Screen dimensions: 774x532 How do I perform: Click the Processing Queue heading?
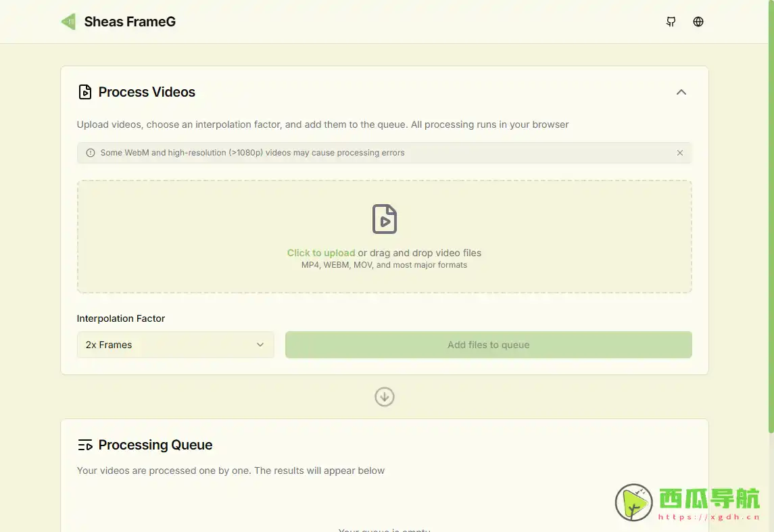click(x=155, y=445)
